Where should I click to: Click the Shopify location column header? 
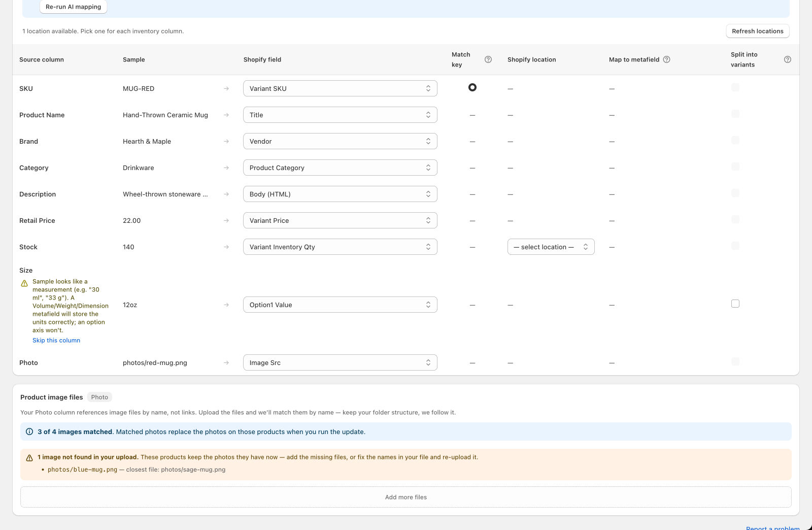tap(532, 59)
